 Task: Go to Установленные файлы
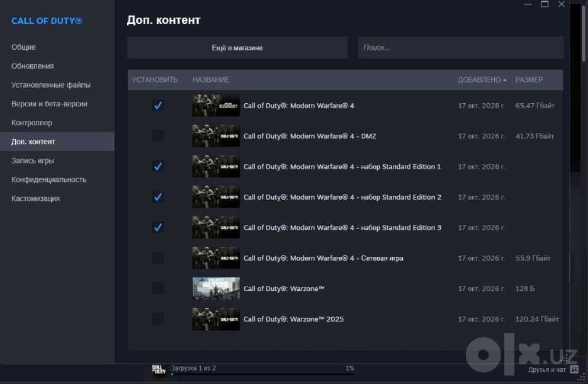tap(57, 85)
